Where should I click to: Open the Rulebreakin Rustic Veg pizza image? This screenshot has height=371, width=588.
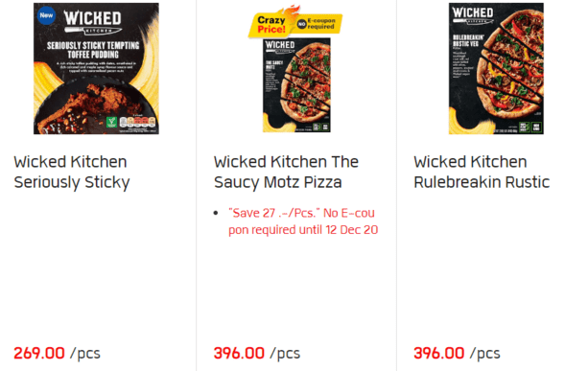pos(496,69)
